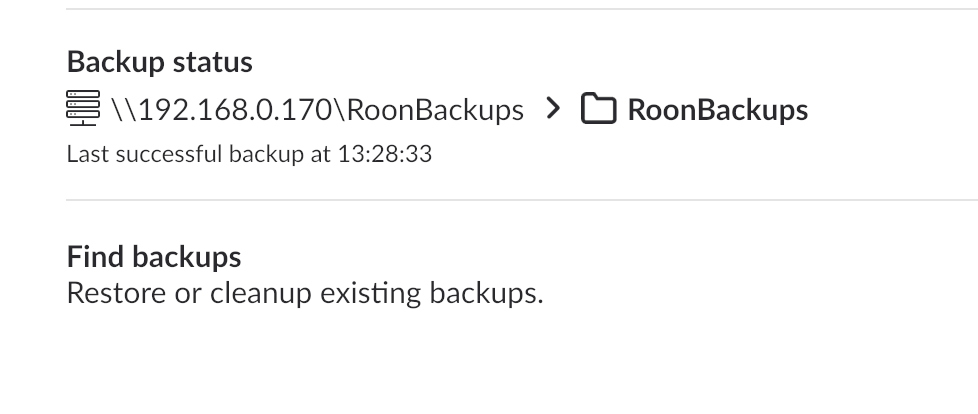This screenshot has width=978, height=414.
Task: Click Restore or cleanup existing backups text
Action: (305, 293)
